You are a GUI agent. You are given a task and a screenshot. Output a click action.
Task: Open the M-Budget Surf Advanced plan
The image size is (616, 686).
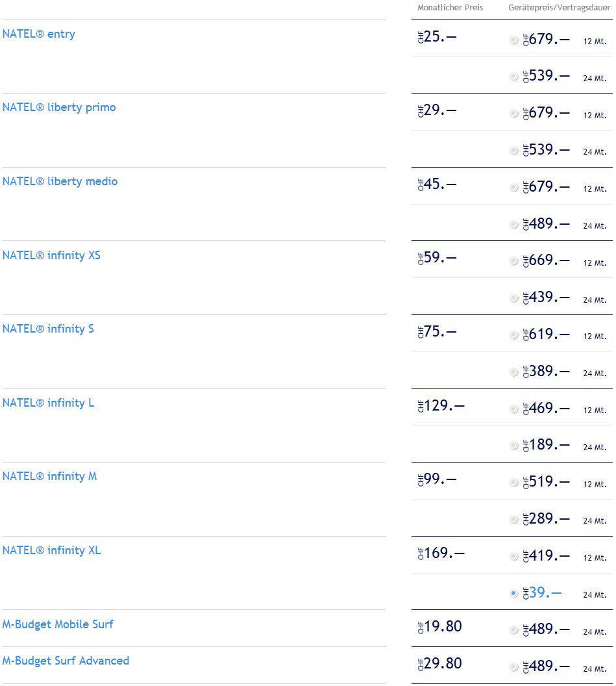point(66,661)
